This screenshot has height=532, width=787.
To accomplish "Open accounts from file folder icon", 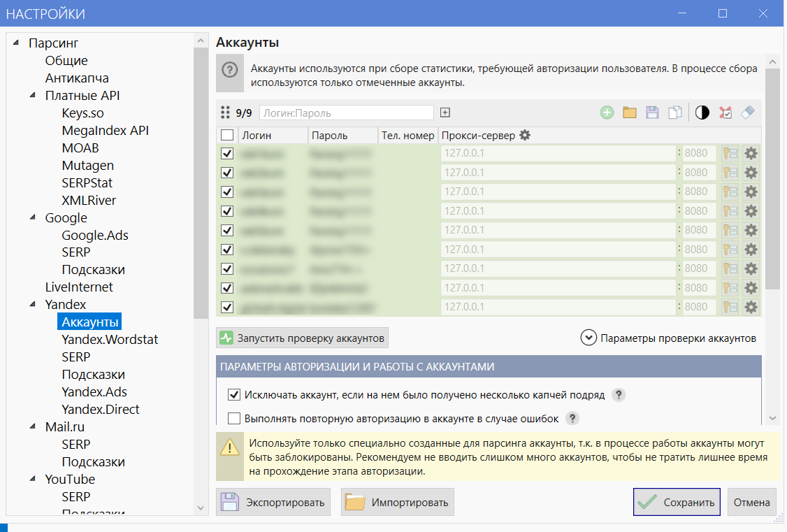I will click(x=630, y=113).
